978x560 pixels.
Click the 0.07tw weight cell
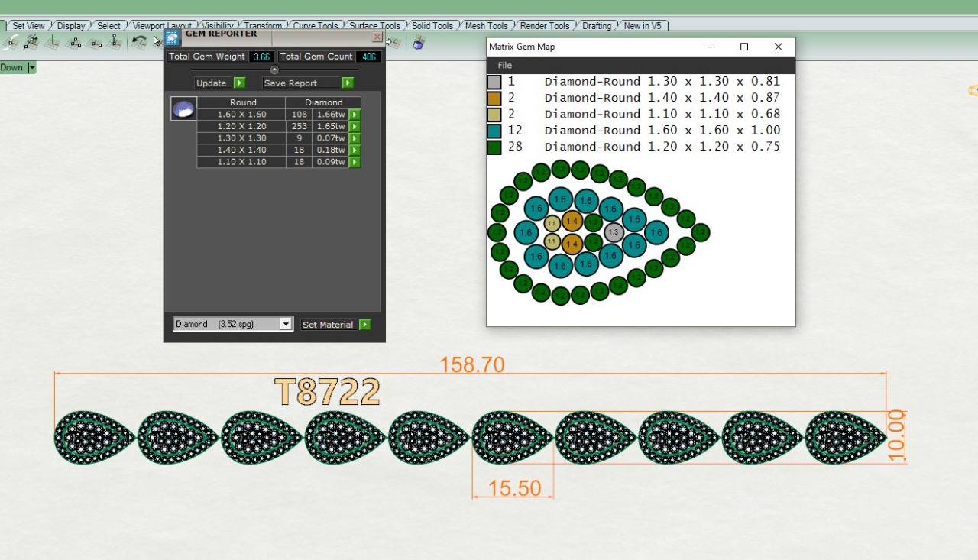[331, 138]
